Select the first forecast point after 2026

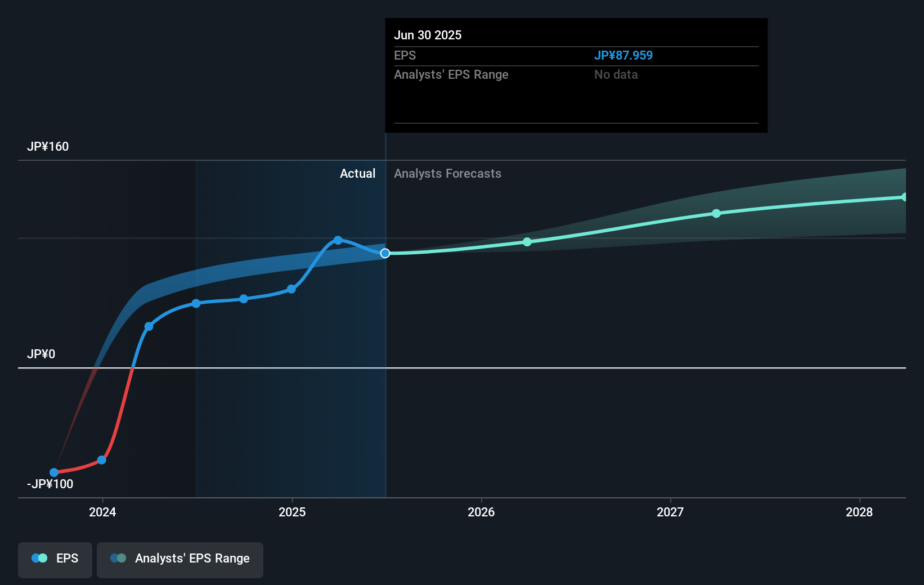527,242
